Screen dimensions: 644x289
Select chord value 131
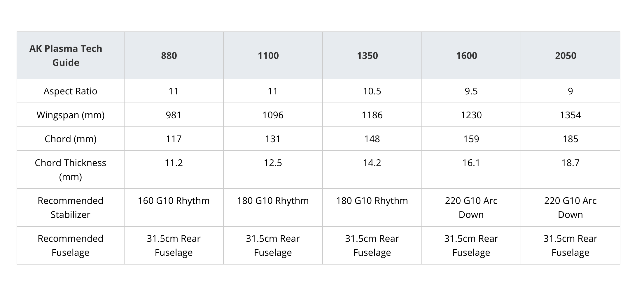(x=273, y=139)
